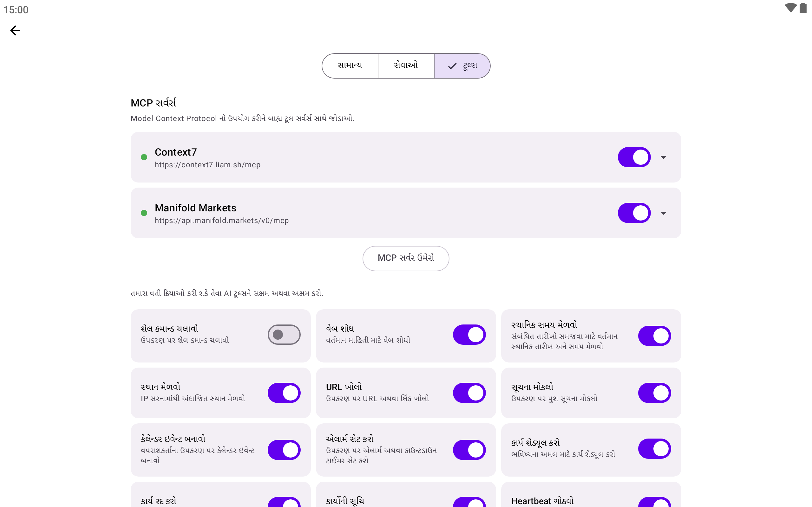Disable the Manifold Markets server toggle
Screen dimensions: 812x507
pos(634,213)
